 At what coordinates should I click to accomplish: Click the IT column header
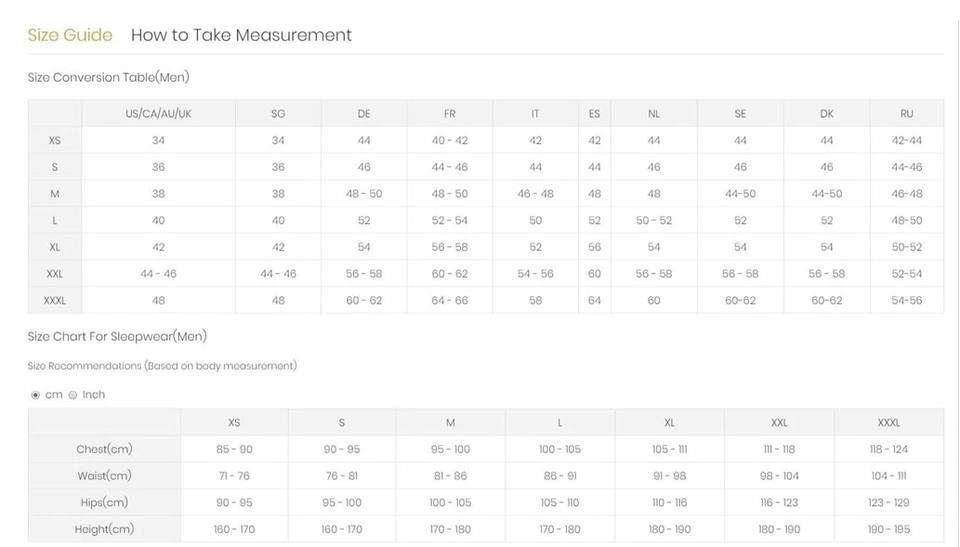click(x=535, y=114)
